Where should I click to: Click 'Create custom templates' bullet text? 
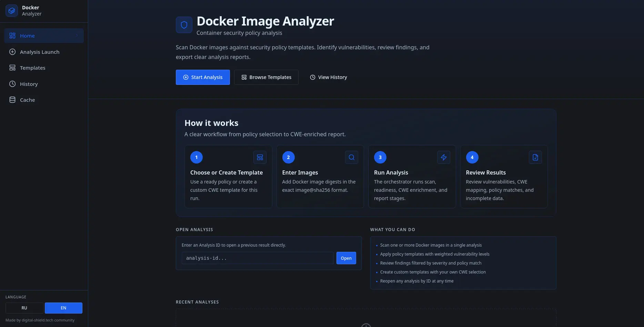click(433, 272)
